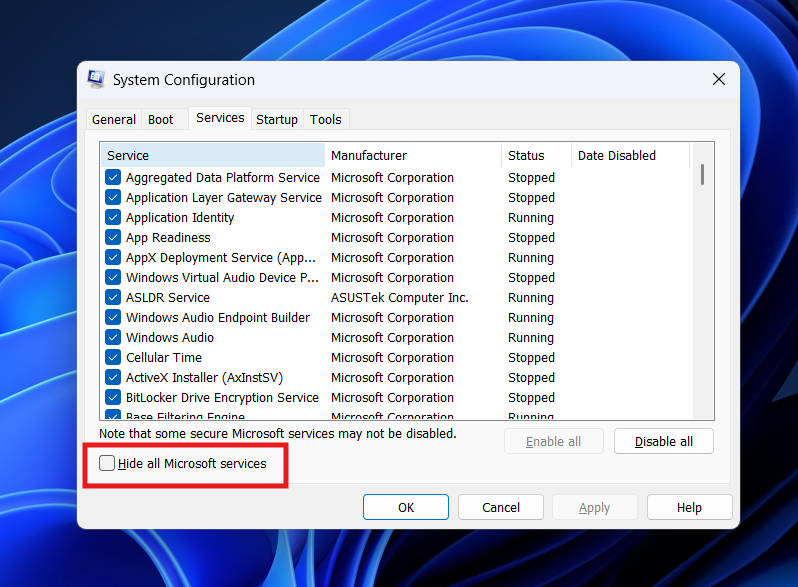This screenshot has width=798, height=587.
Task: Close the System Configuration window
Action: click(x=719, y=79)
